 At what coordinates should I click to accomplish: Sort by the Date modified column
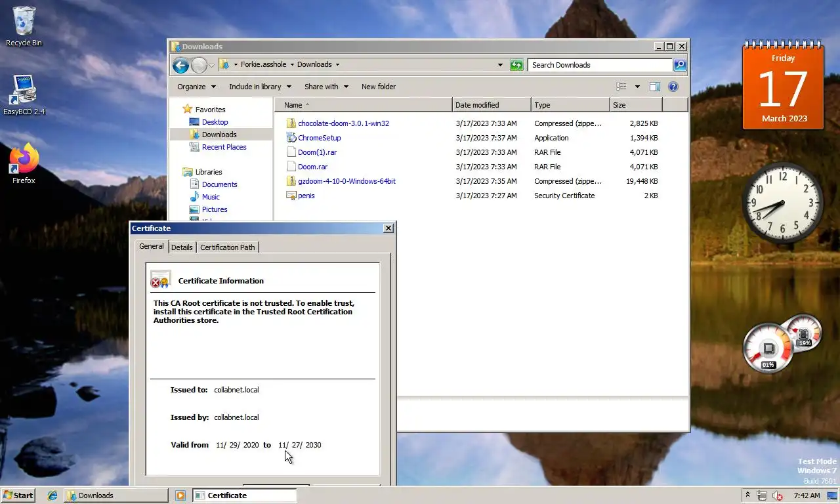[492, 105]
